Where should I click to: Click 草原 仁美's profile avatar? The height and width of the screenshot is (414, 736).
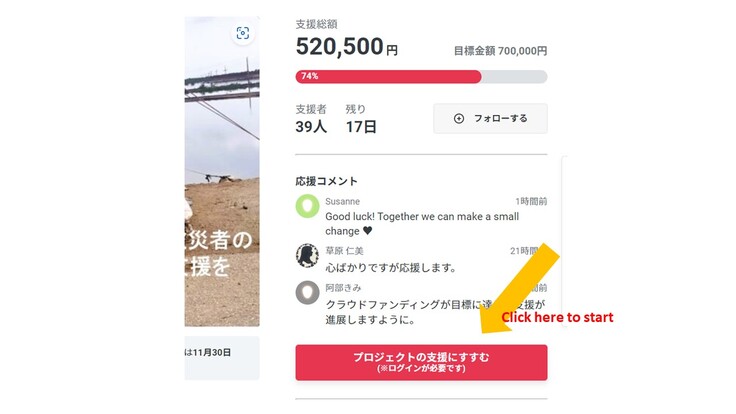click(x=307, y=255)
